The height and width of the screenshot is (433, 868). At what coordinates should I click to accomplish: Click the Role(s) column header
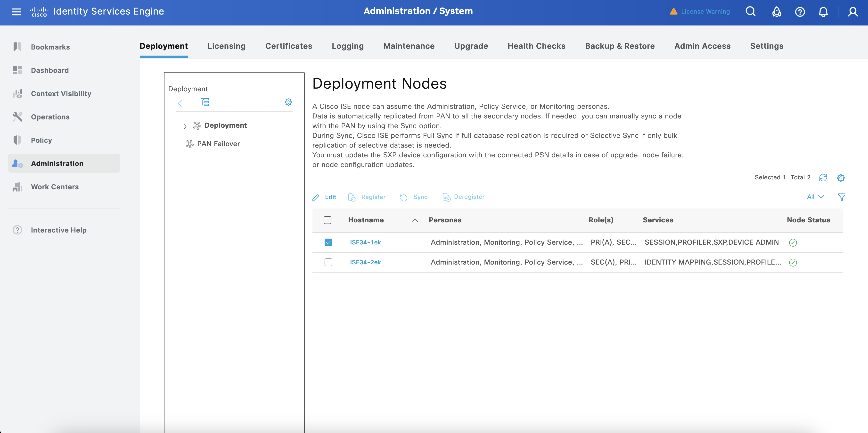(x=601, y=220)
